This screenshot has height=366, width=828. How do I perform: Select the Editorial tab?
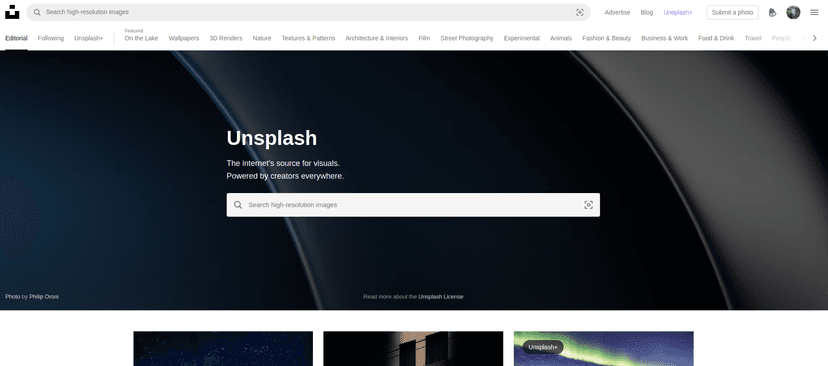[16, 38]
